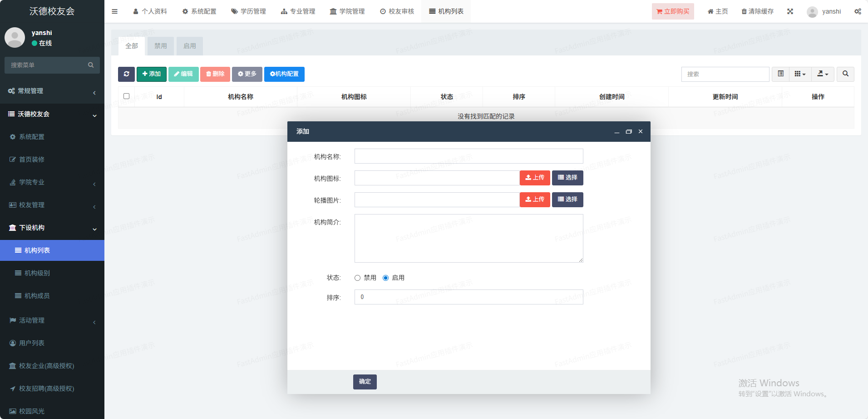Select the 启用 status radio button
This screenshot has width=868, height=419.
click(386, 278)
